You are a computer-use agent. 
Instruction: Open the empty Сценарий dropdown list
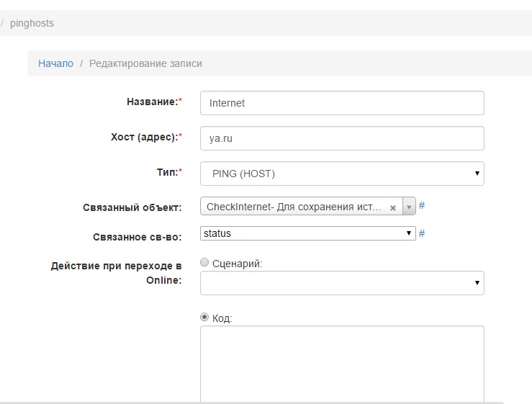342,283
